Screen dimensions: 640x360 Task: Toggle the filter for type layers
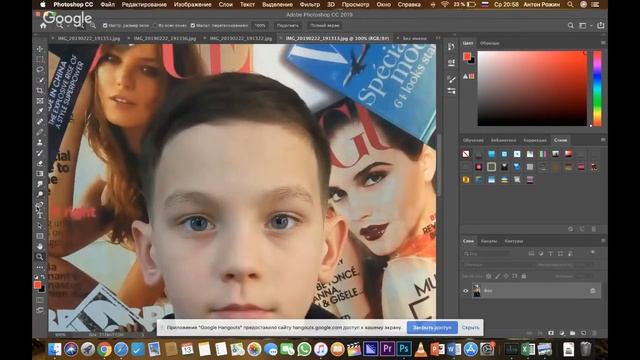pyautogui.click(x=551, y=253)
